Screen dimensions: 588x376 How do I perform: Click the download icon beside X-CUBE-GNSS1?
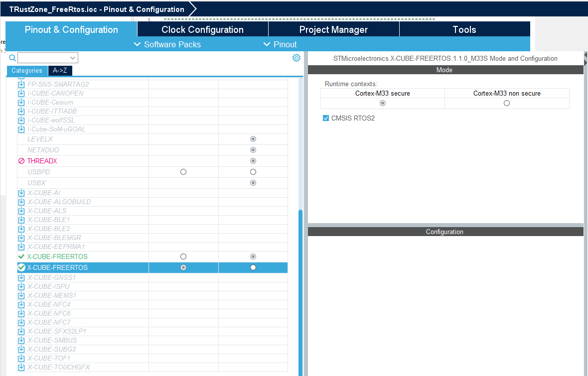[x=21, y=277]
